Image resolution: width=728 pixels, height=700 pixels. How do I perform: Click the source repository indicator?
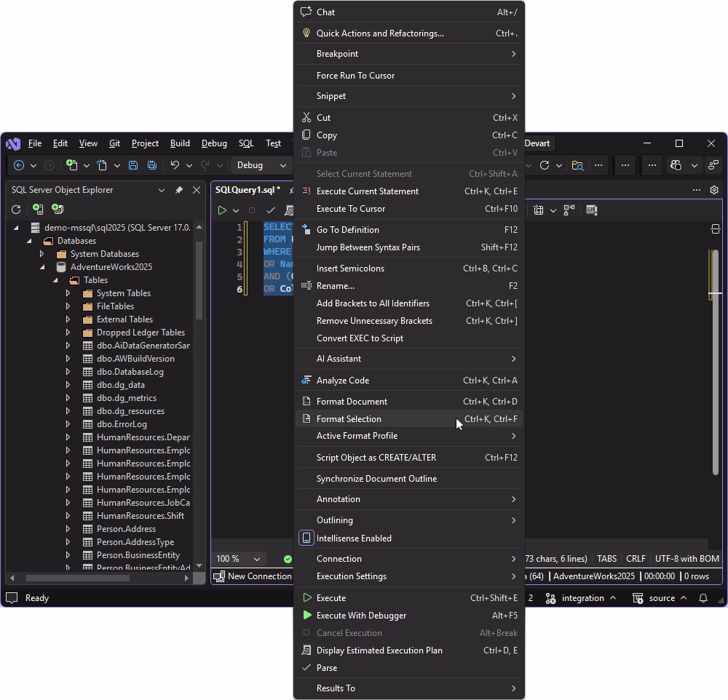point(660,598)
